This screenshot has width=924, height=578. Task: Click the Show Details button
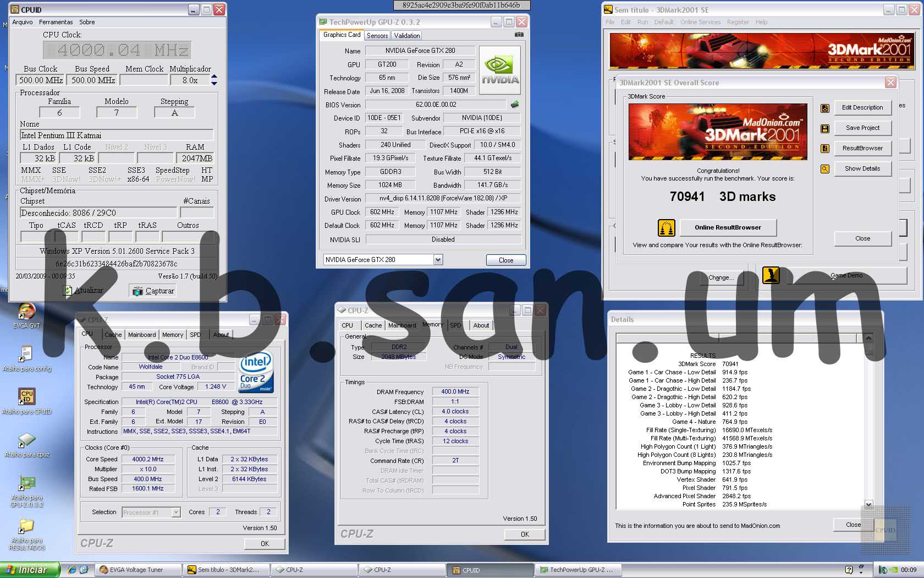pyautogui.click(x=862, y=169)
